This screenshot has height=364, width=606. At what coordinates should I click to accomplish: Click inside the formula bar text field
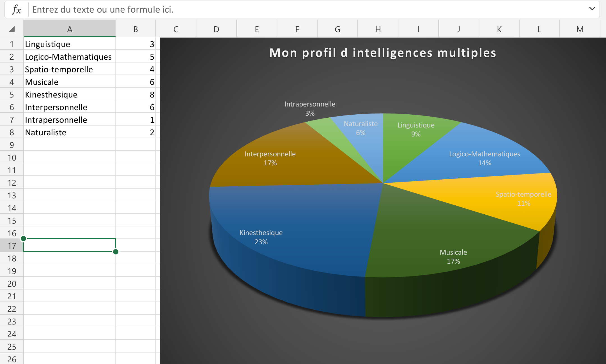pos(168,9)
